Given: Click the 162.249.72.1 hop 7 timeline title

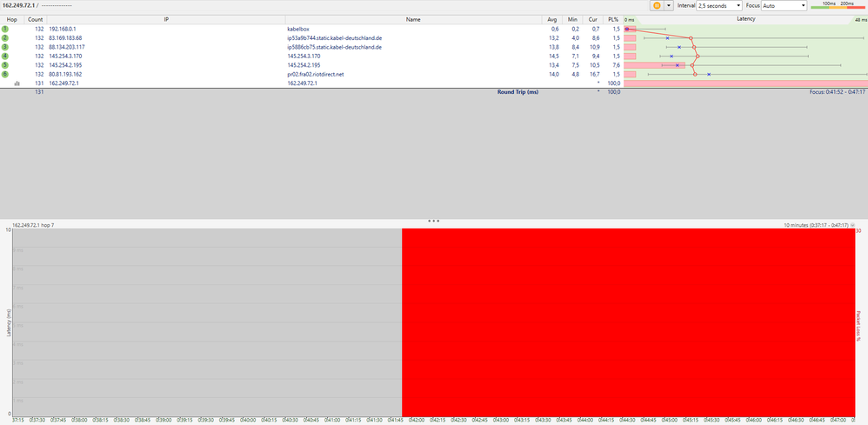Looking at the screenshot, I should (x=33, y=225).
